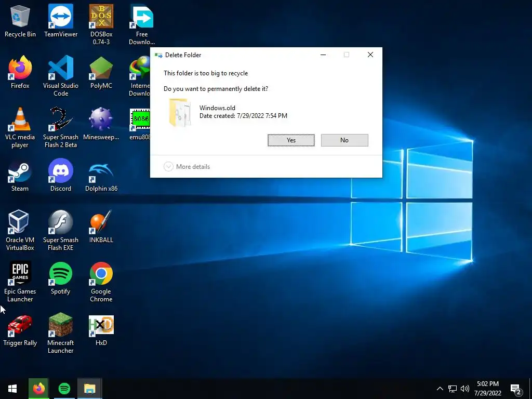This screenshot has height=399, width=532.
Task: Open the taskbar clock showing 5:02 PM
Action: click(x=487, y=389)
